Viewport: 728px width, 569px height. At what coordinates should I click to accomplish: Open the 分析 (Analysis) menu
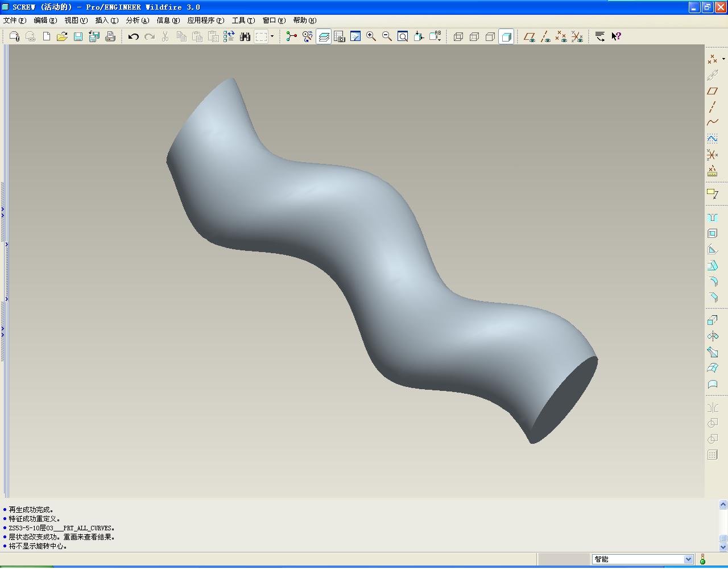tap(138, 20)
